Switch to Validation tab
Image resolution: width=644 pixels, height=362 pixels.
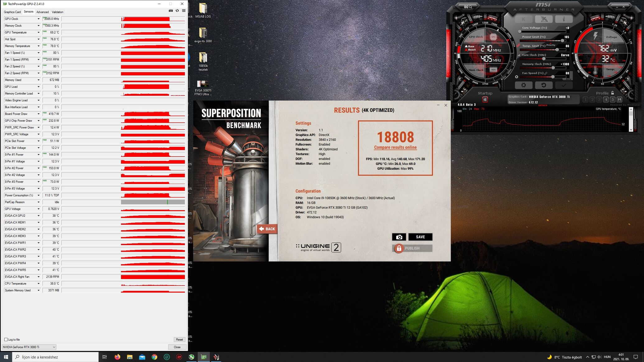coord(57,12)
